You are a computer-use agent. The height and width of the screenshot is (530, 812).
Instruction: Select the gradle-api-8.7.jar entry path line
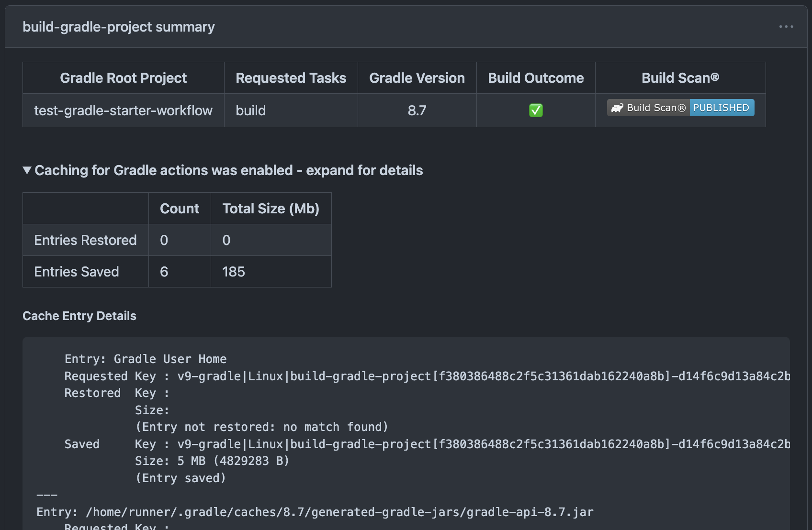315,512
